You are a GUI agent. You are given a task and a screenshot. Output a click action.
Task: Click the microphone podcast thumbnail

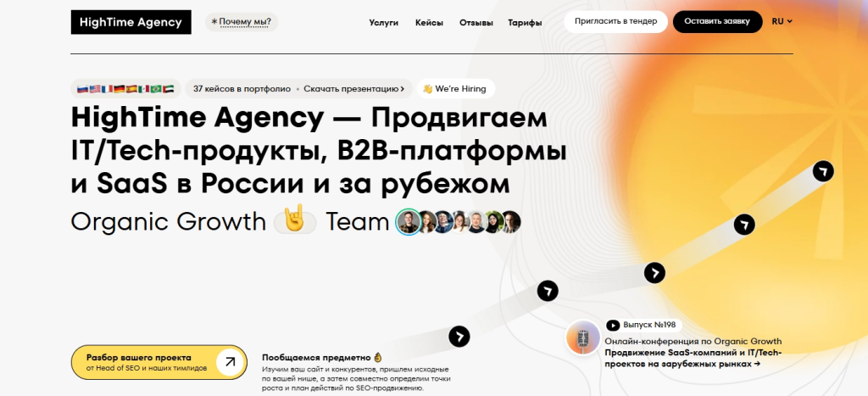pyautogui.click(x=583, y=337)
